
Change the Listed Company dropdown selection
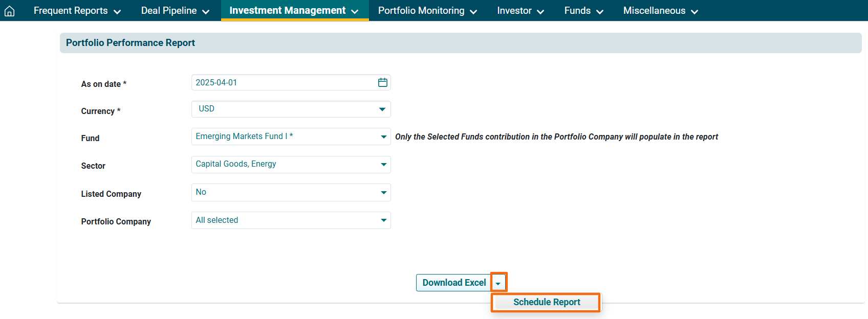(291, 192)
